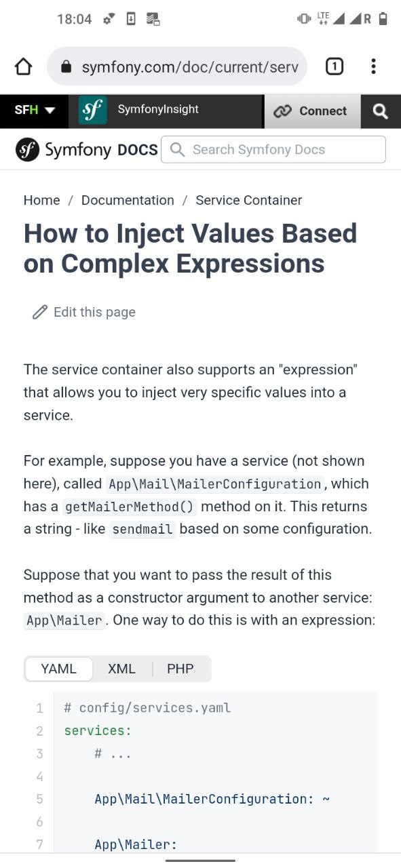The image size is (401, 868).
Task: Tap the padlock icon in address bar
Action: tap(66, 66)
